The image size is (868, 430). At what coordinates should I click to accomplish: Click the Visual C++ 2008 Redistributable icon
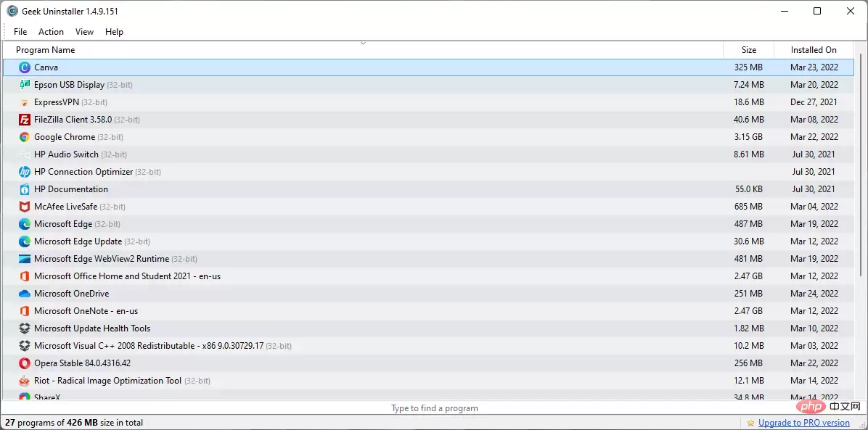click(25, 346)
